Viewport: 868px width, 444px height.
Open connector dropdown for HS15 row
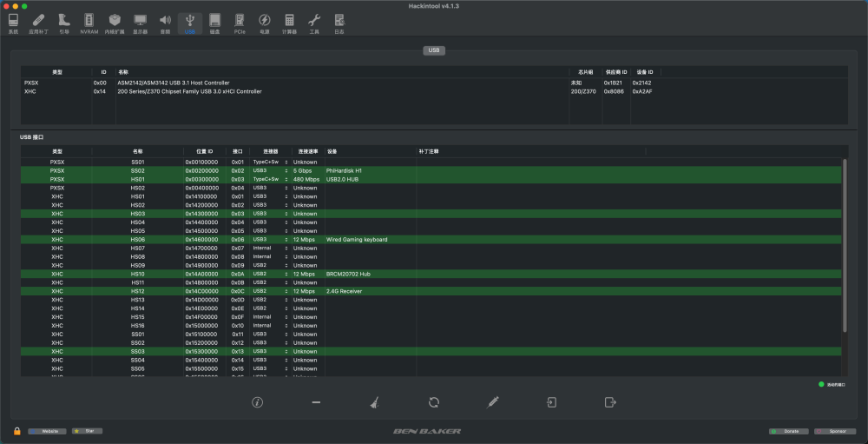tap(270, 317)
